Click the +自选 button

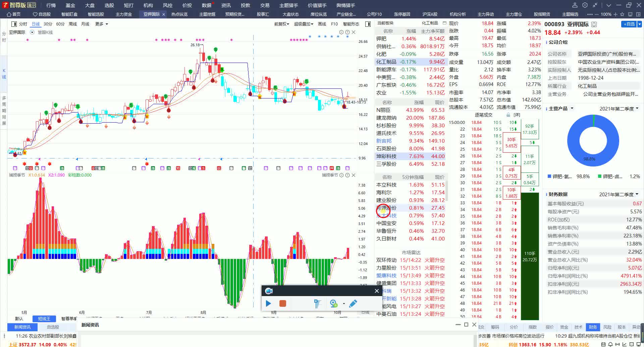[x=629, y=24]
